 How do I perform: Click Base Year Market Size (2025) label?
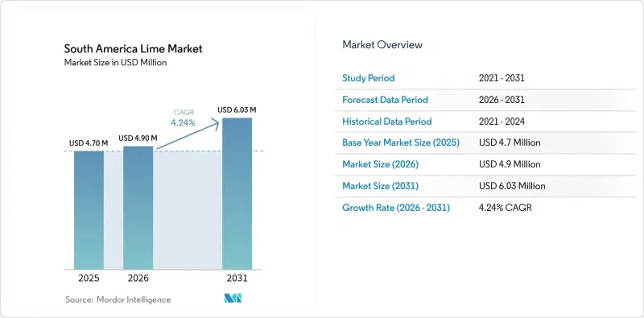401,142
